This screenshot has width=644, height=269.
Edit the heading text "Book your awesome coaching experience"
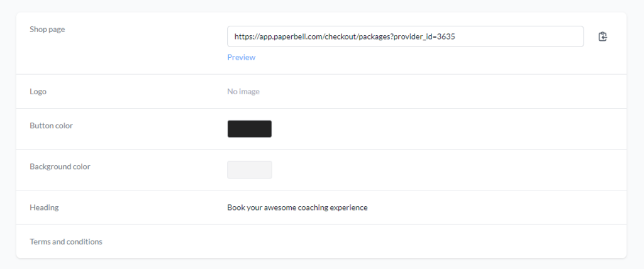[297, 207]
